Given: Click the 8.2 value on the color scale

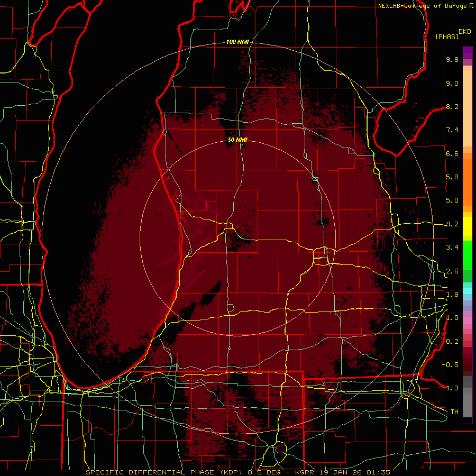Looking at the screenshot, I should [452, 106].
